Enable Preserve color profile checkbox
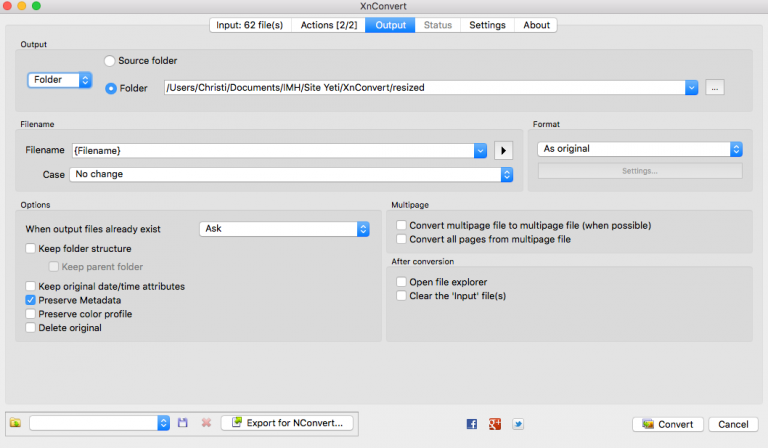768x448 pixels. [x=30, y=314]
